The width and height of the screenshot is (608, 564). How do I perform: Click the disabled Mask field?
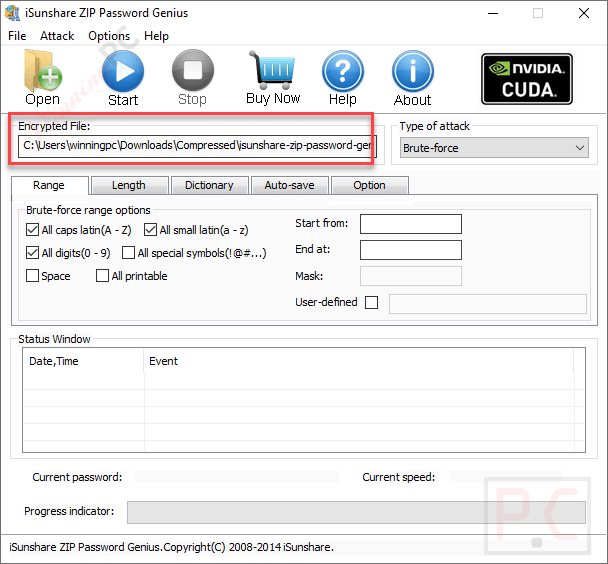(x=411, y=276)
